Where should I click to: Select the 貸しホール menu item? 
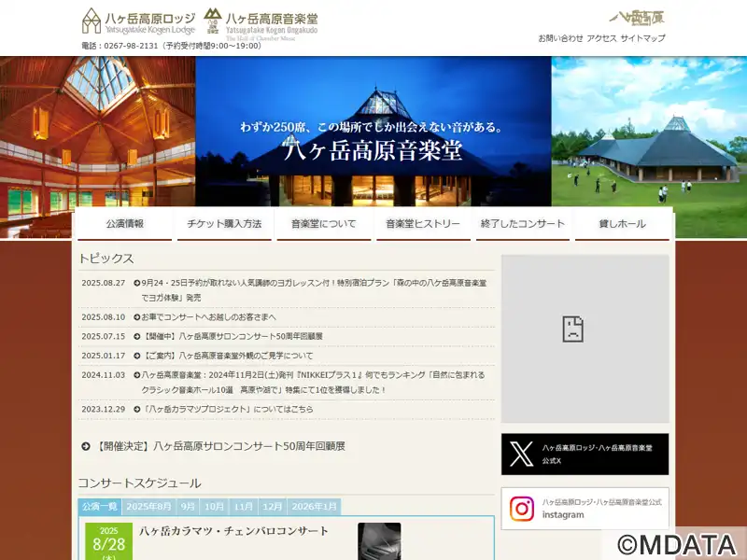click(x=622, y=223)
